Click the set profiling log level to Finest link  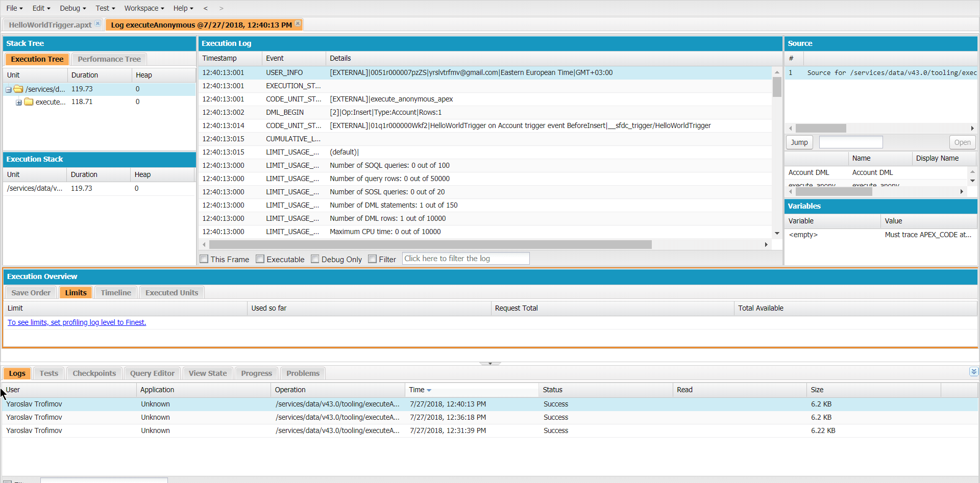click(77, 322)
